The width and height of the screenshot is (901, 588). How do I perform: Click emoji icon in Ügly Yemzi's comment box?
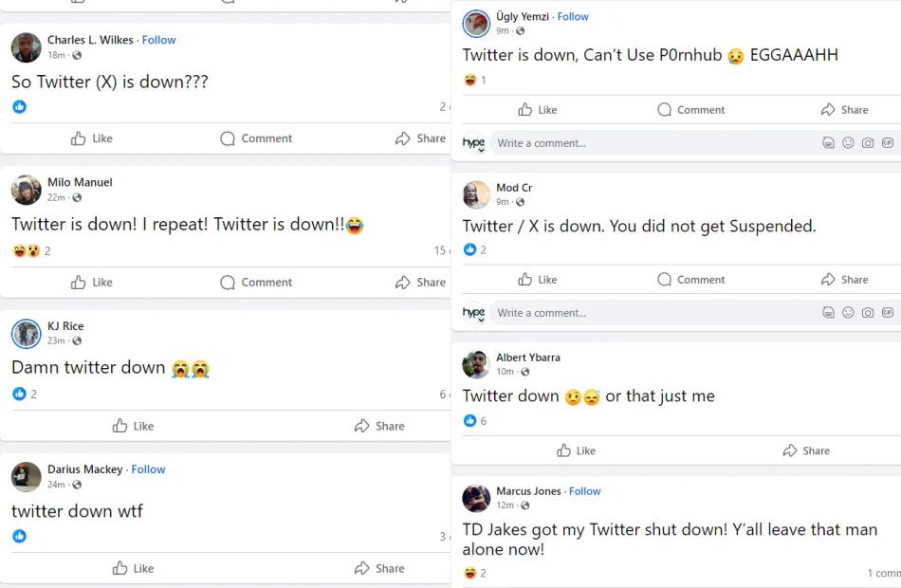click(848, 143)
